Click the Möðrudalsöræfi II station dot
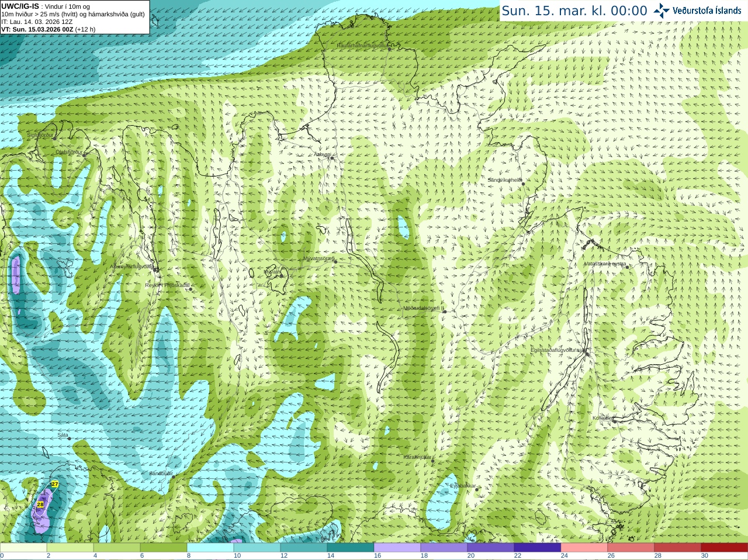This screenshot has width=748, height=560. tap(445, 312)
